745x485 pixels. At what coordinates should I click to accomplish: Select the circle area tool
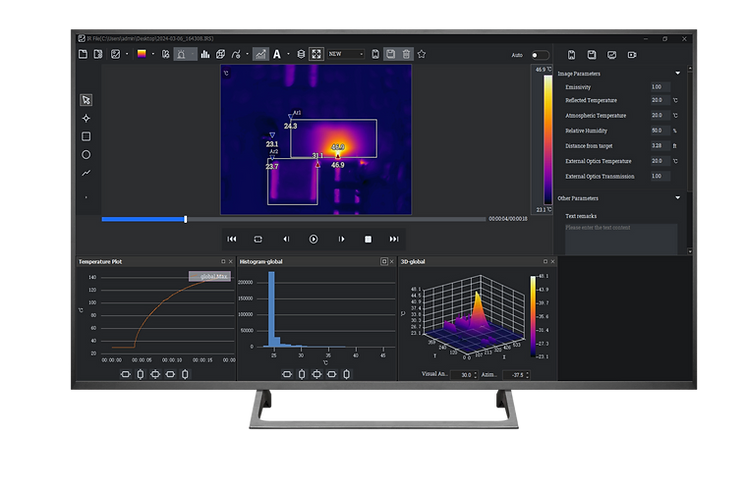click(x=86, y=154)
